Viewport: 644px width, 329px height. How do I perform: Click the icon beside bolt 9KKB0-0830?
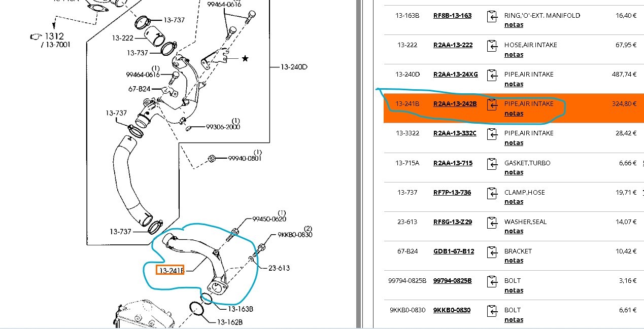[x=492, y=311]
